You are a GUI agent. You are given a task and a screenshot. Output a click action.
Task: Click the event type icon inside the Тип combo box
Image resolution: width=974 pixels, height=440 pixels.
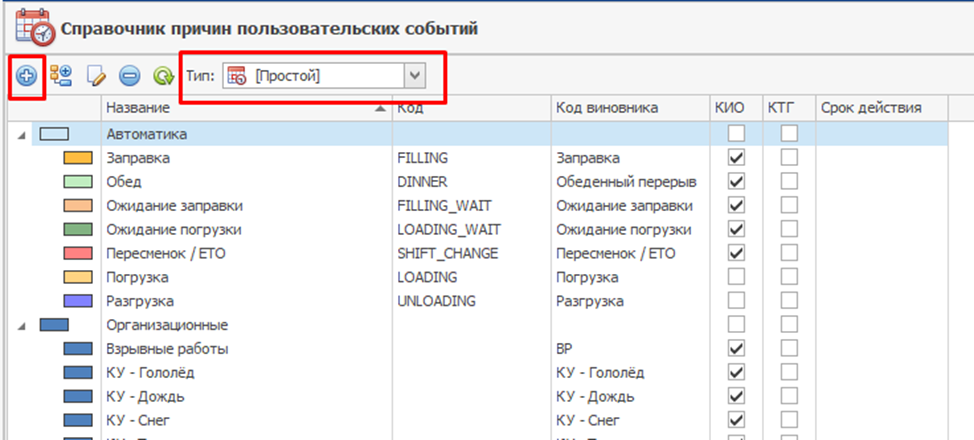tap(237, 76)
